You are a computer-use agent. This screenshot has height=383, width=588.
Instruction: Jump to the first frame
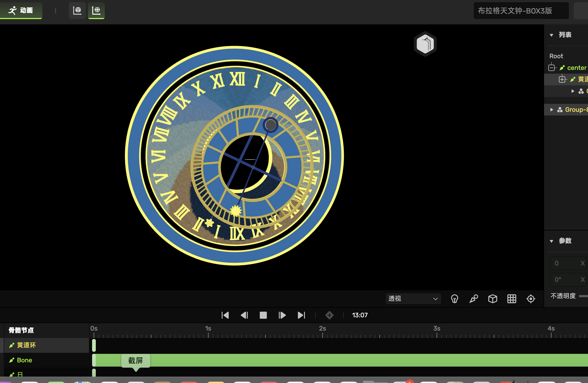click(225, 315)
